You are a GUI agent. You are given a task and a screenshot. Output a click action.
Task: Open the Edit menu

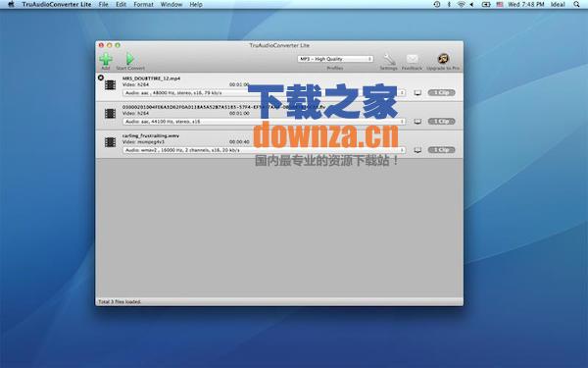122,5
